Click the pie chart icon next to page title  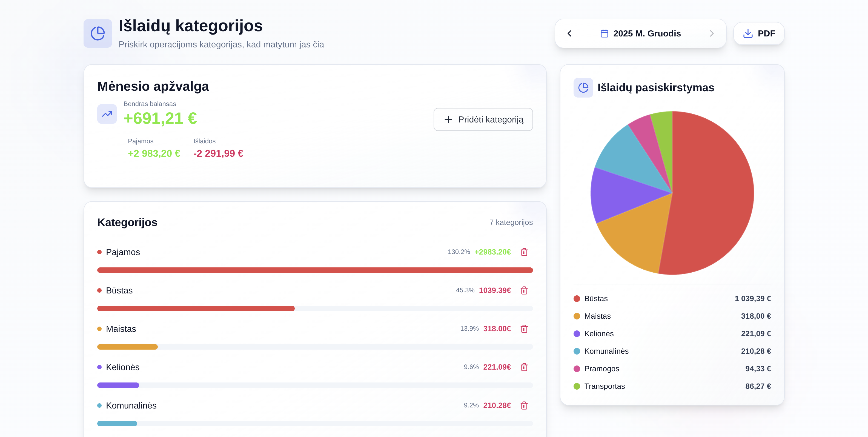click(x=98, y=33)
